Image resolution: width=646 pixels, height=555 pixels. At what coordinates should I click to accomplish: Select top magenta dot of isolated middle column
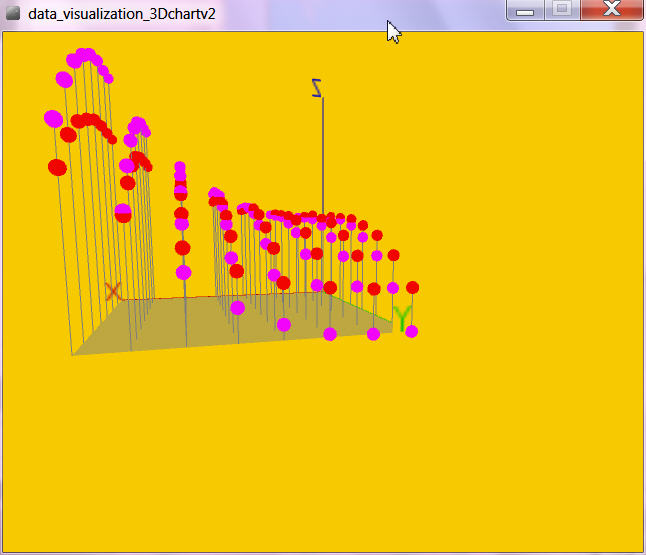(x=180, y=167)
